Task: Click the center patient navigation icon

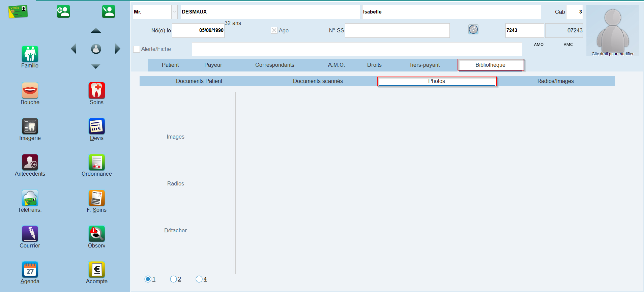Action: tap(96, 49)
